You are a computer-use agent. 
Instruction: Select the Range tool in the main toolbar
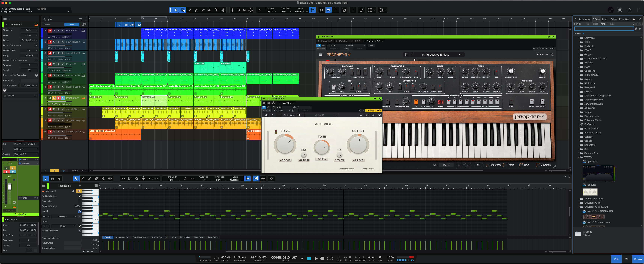pos(183,10)
